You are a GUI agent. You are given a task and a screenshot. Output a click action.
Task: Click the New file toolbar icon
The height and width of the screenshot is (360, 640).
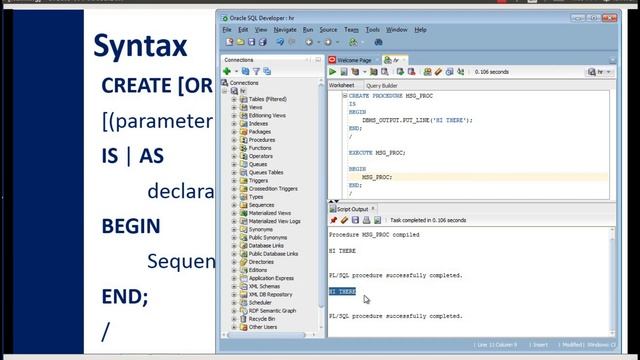229,42
